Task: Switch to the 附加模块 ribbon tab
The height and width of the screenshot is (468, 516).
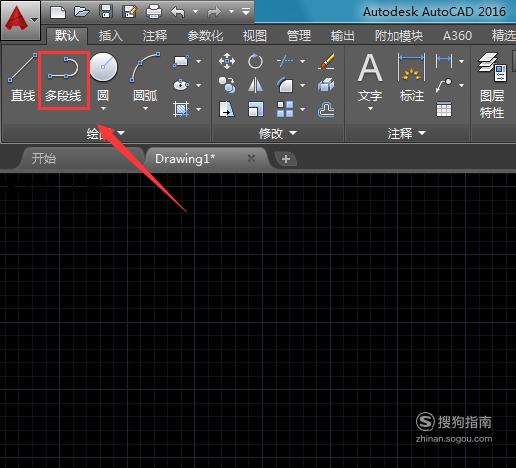Action: point(399,36)
